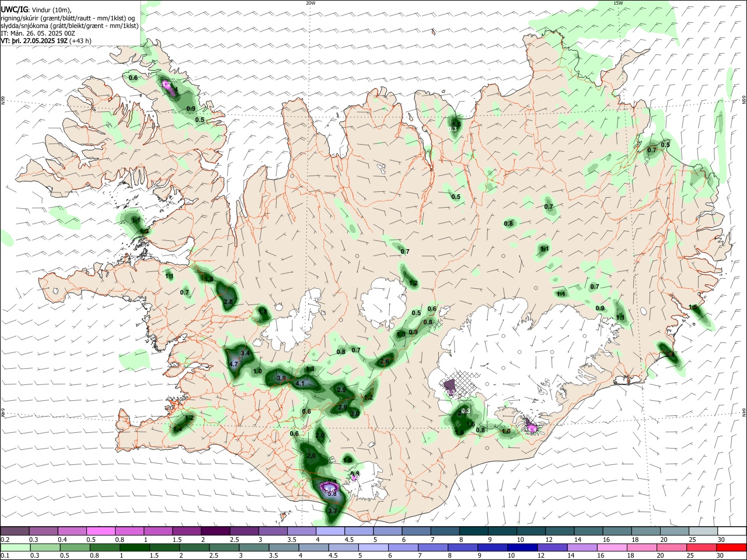The image size is (747, 560).
Task: Select the pale green 0.1 swatch, lower scale
Action: point(15,547)
